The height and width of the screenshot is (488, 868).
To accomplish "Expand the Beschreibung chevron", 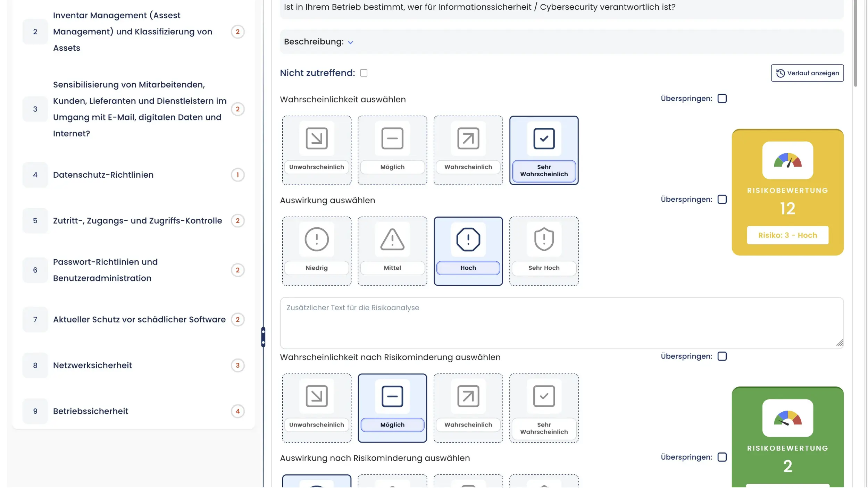I will click(350, 42).
